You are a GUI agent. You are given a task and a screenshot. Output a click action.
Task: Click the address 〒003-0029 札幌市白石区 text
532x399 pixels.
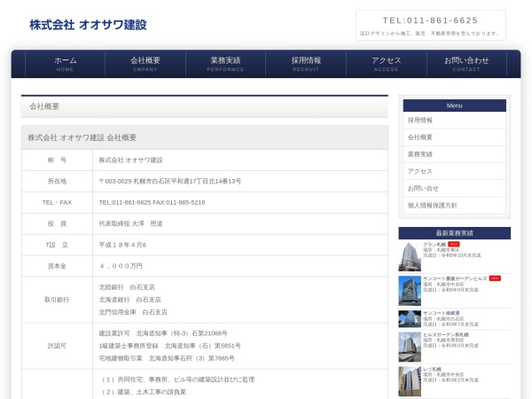pyautogui.click(x=170, y=181)
